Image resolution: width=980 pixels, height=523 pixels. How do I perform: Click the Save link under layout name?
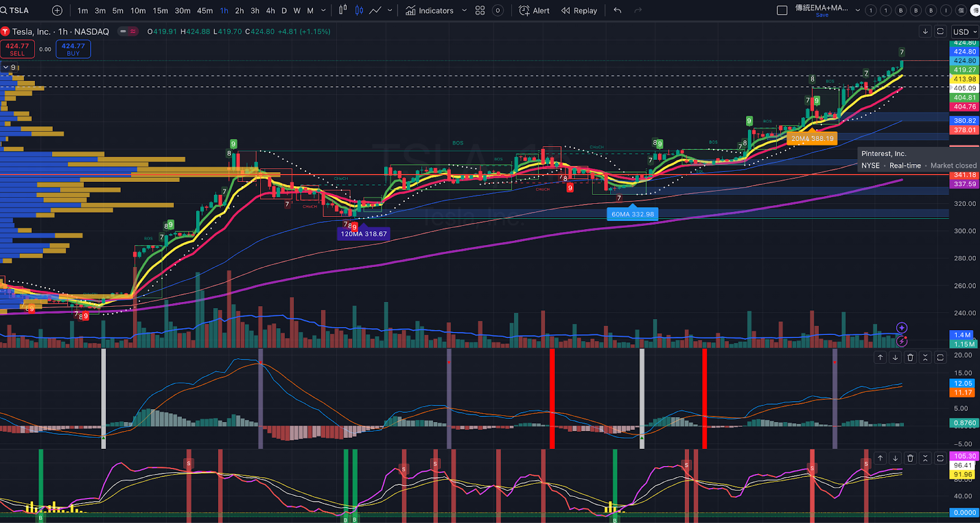822,15
